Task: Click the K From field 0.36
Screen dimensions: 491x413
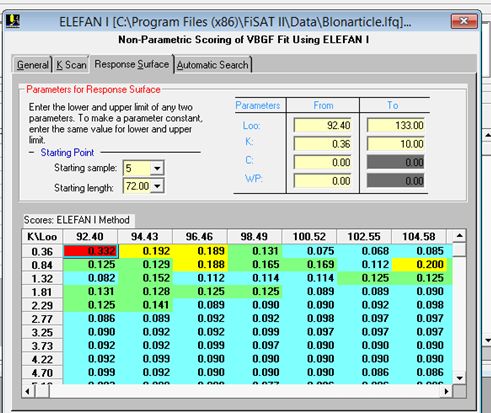Action: point(322,144)
